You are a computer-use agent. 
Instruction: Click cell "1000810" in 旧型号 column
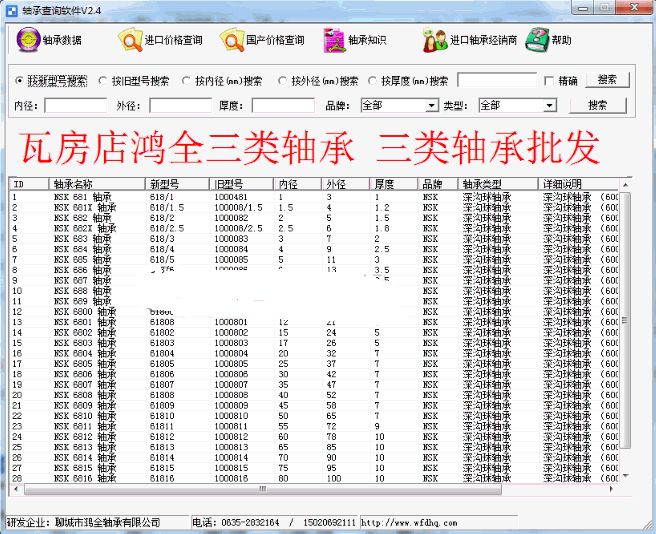point(231,416)
